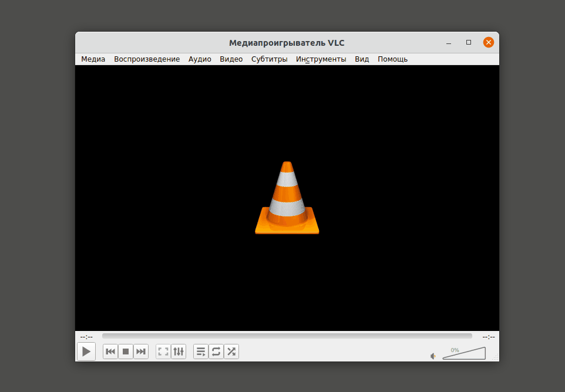Open the Воспроизведение menu
Screen dimensions: 565x392
coord(147,59)
